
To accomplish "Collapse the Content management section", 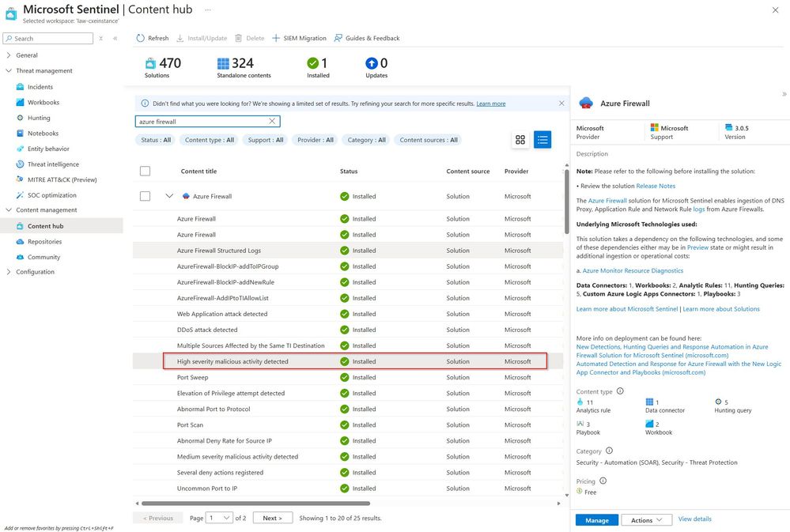I will point(9,210).
